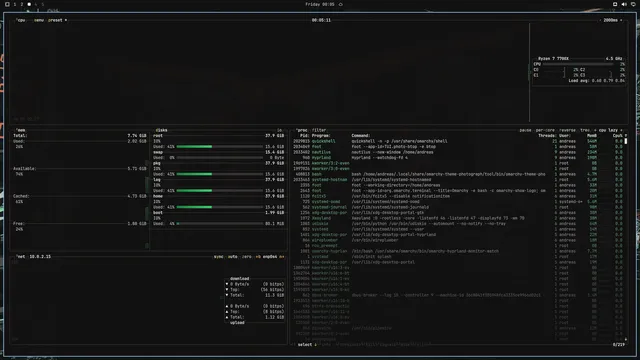Image resolution: width=640 pixels, height=360 pixels.
Task: Click the Load avg readout
Action: [596, 81]
